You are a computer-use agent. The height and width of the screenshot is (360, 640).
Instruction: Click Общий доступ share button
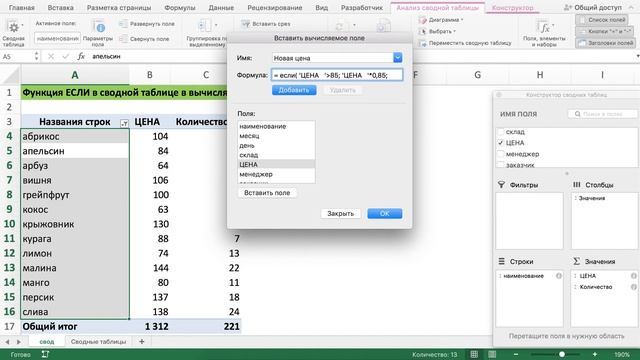[593, 8]
